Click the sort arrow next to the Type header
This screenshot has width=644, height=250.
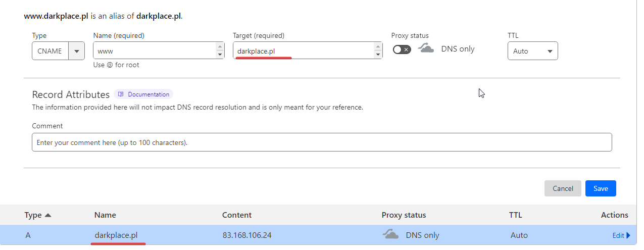pyautogui.click(x=48, y=215)
